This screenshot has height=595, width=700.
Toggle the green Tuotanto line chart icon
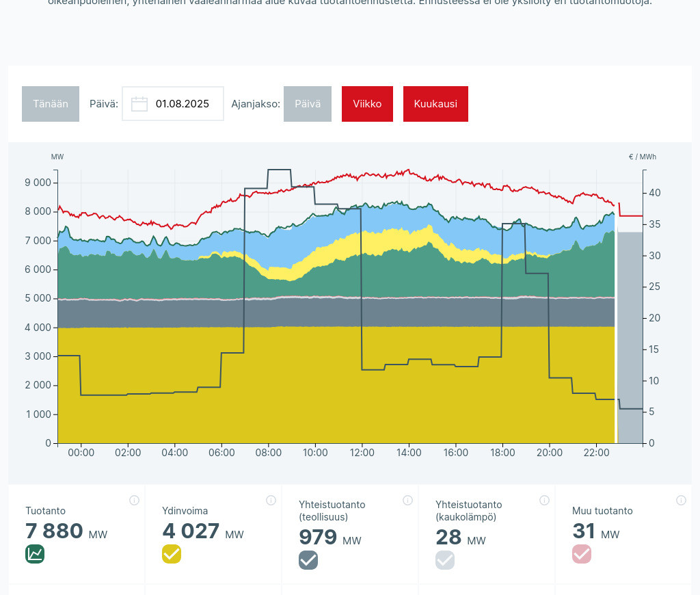click(x=35, y=554)
